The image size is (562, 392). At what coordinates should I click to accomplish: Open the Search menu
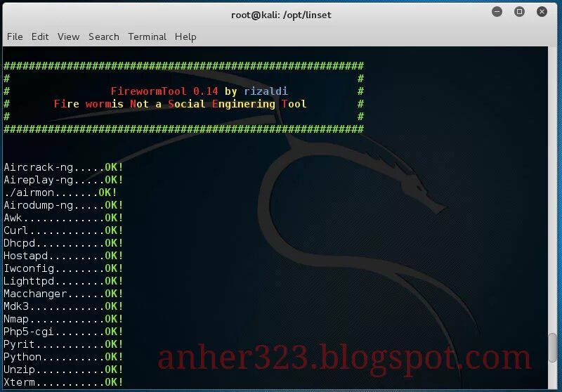tap(103, 37)
